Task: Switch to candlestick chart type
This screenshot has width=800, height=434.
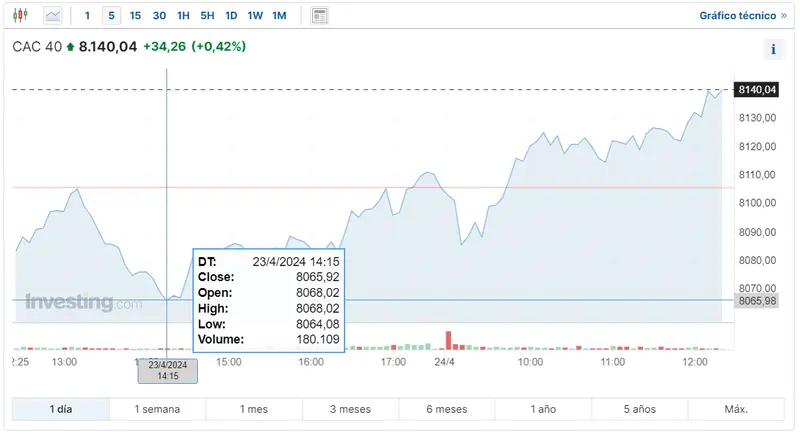Action: pyautogui.click(x=22, y=16)
